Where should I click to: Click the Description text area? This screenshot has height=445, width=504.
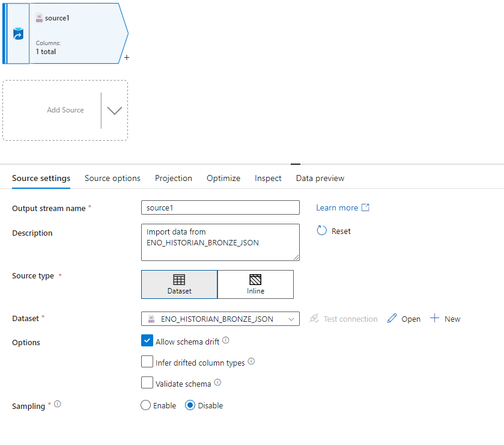pyautogui.click(x=220, y=242)
